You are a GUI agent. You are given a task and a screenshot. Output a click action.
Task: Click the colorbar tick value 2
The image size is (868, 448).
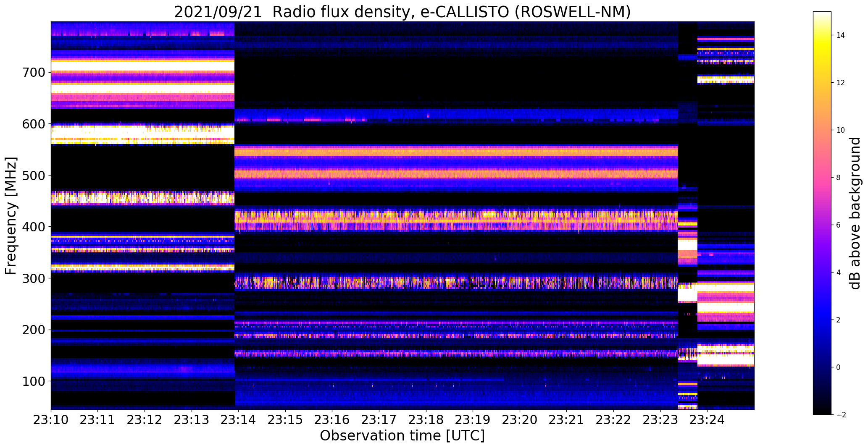pos(838,320)
